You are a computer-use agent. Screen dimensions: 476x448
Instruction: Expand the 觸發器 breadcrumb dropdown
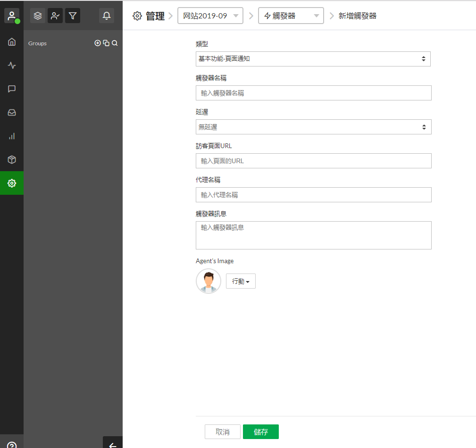pyautogui.click(x=291, y=16)
